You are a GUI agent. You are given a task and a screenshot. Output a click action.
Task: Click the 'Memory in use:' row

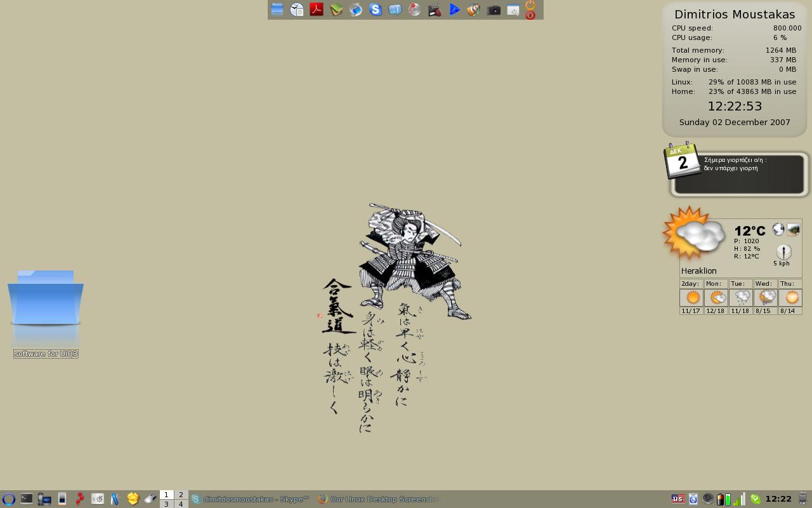point(734,60)
